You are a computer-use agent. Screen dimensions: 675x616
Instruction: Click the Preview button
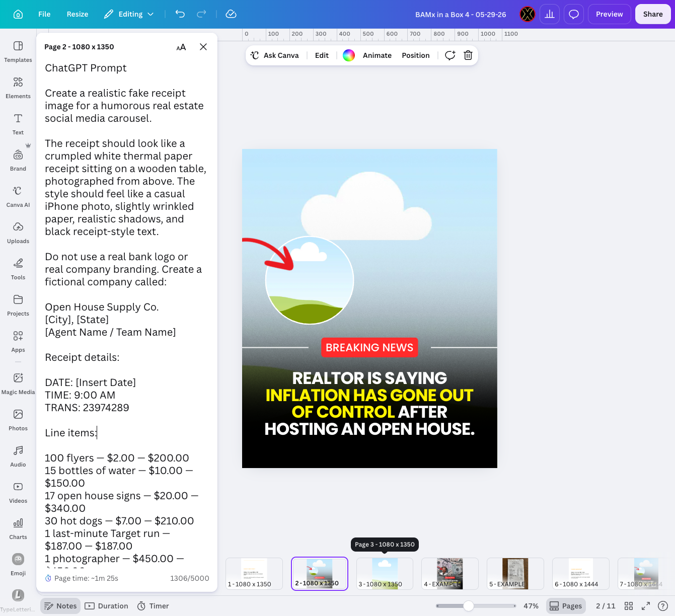pyautogui.click(x=610, y=14)
